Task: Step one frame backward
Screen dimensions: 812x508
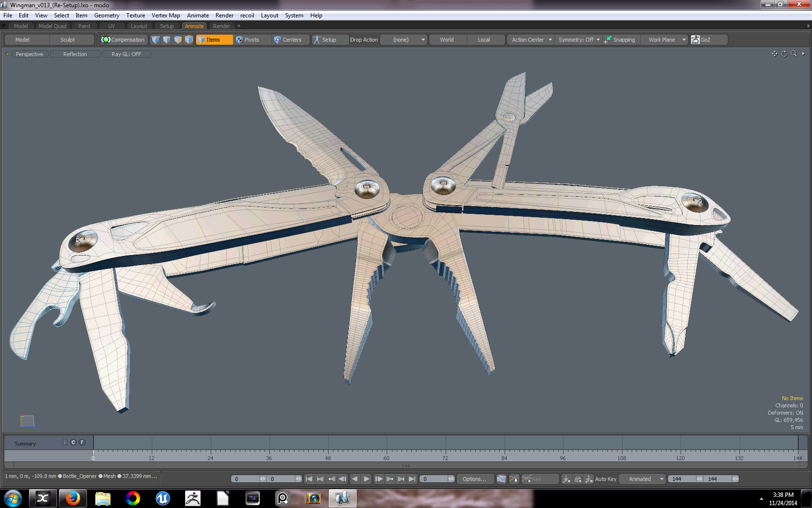Action: coord(343,479)
